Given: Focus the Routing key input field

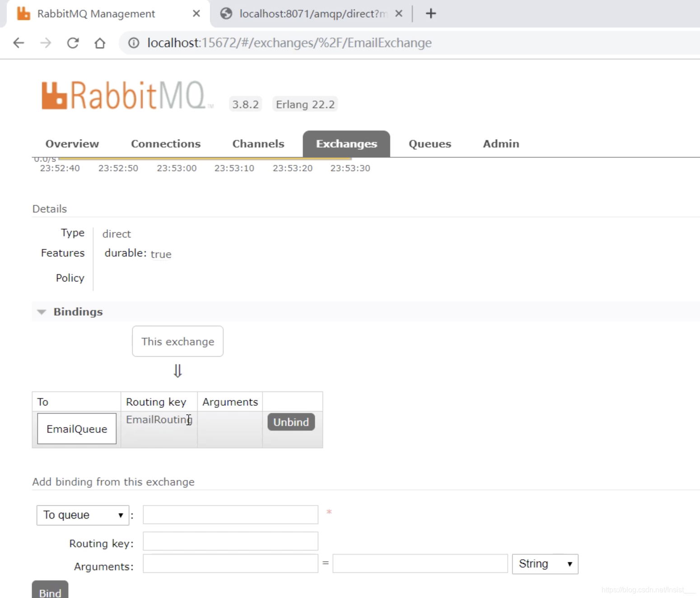Looking at the screenshot, I should coord(230,541).
